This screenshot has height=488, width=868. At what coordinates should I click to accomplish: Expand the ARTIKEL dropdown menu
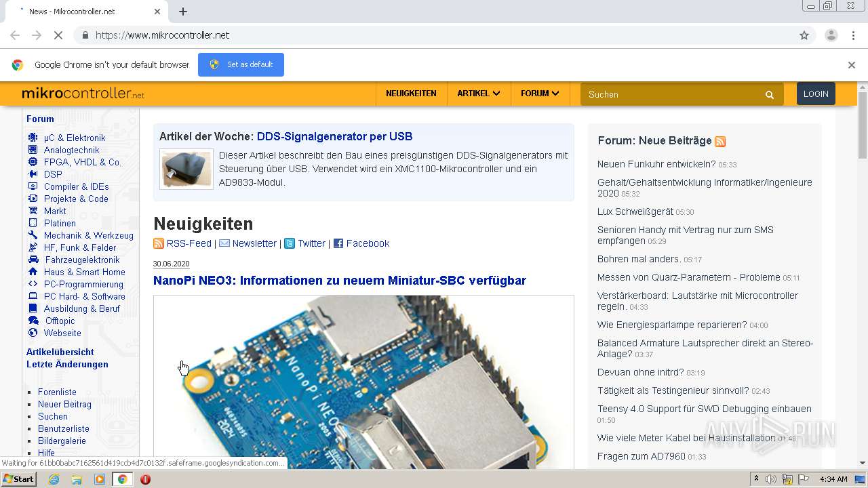pyautogui.click(x=479, y=94)
